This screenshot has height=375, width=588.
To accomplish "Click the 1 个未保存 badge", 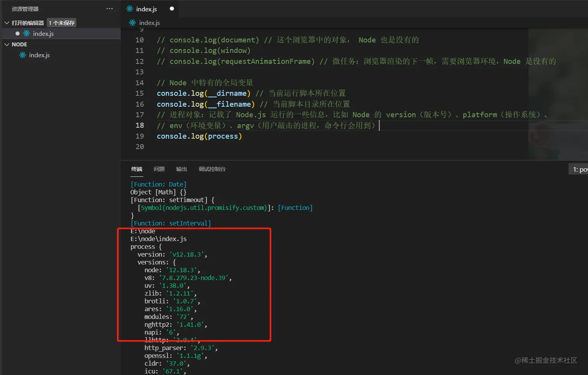I will coord(62,23).
